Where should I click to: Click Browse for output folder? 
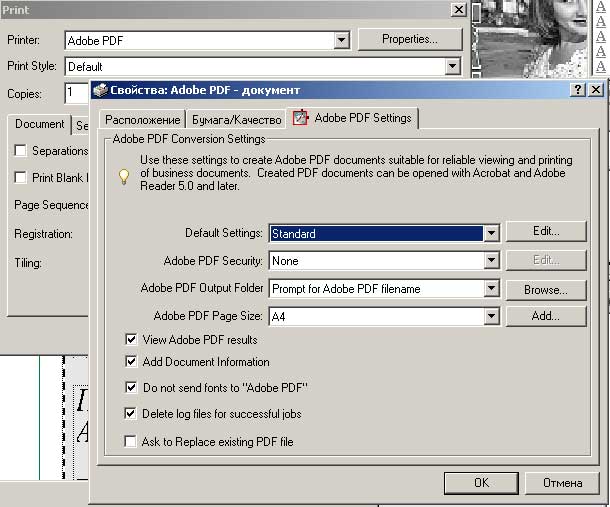[546, 290]
